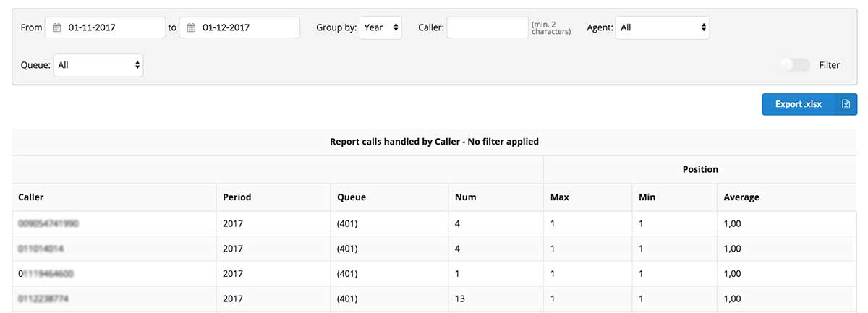Click the Export .xlsx button
The height and width of the screenshot is (313, 868).
pyautogui.click(x=799, y=104)
